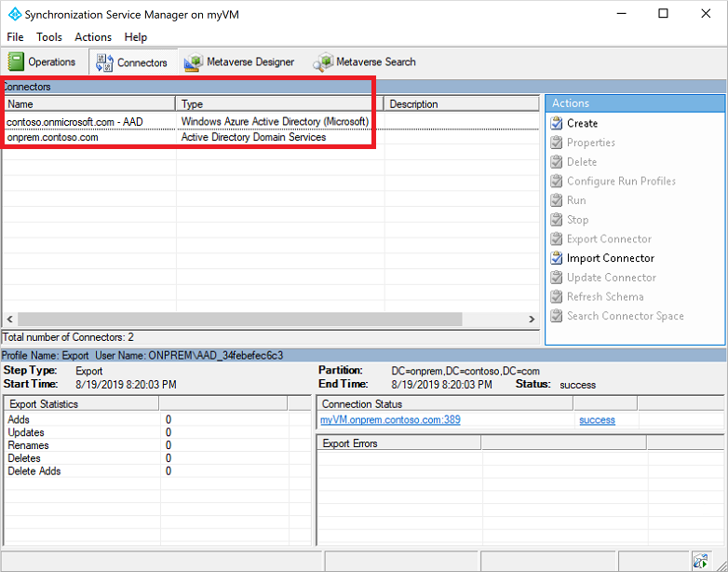
Task: Click the Export Connector icon
Action: pyautogui.click(x=556, y=238)
